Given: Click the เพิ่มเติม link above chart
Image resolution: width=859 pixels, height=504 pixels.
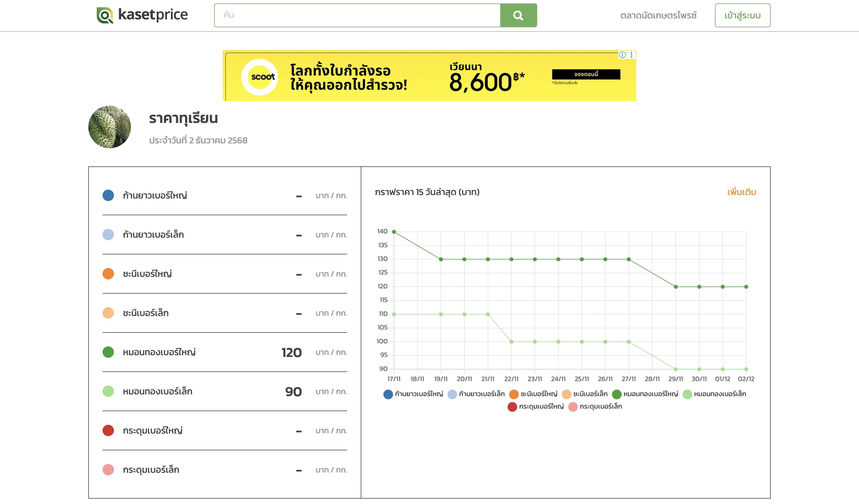Looking at the screenshot, I should (x=741, y=192).
